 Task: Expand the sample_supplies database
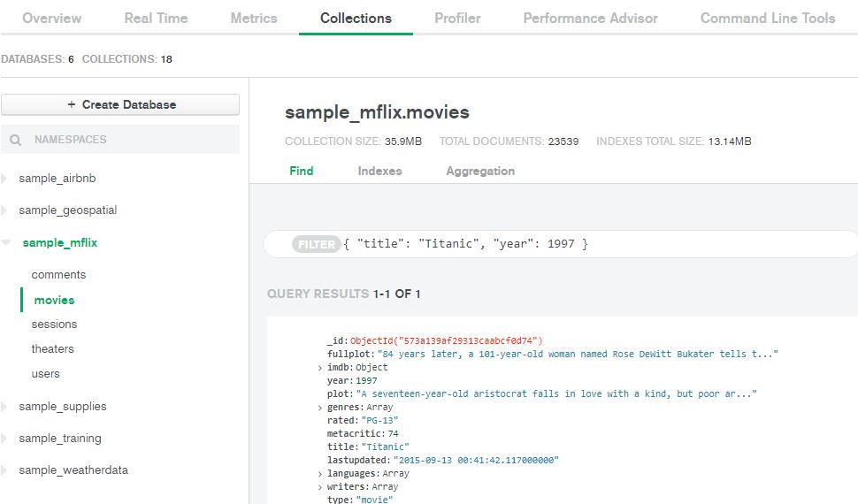pos(4,407)
